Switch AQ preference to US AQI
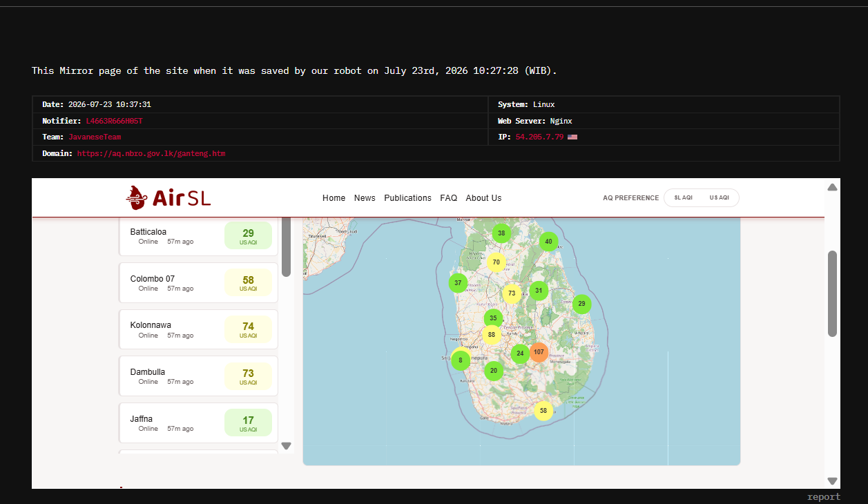868x504 pixels. (x=719, y=198)
